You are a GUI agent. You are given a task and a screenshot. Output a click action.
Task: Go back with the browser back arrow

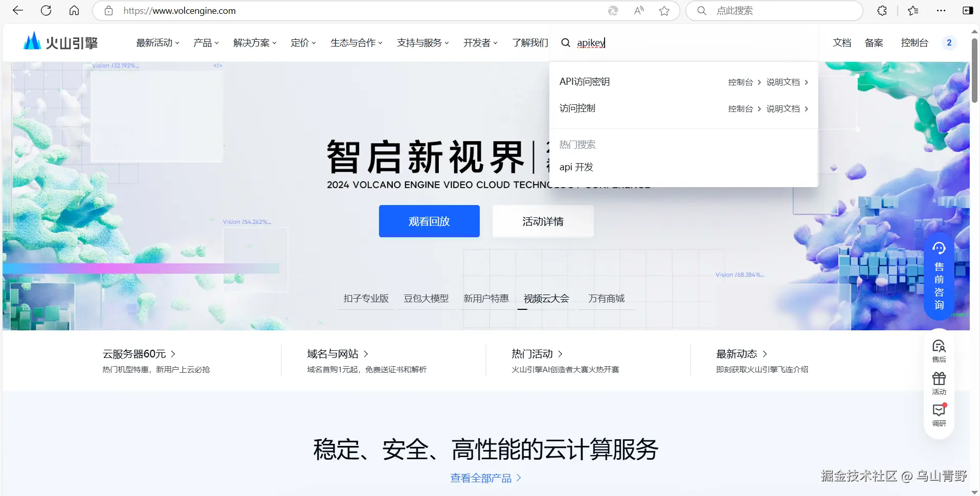(x=18, y=11)
